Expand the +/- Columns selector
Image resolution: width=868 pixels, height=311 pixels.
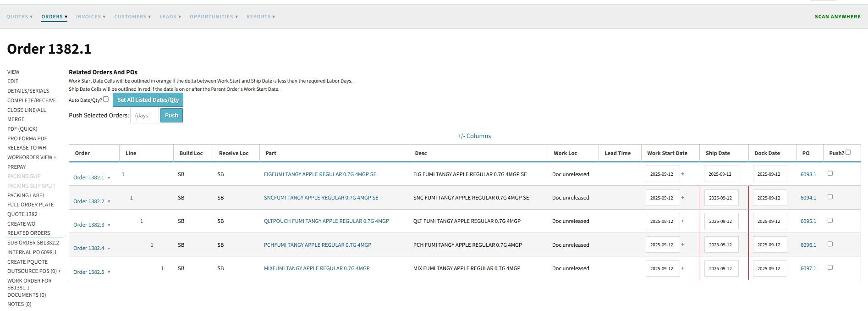click(474, 136)
